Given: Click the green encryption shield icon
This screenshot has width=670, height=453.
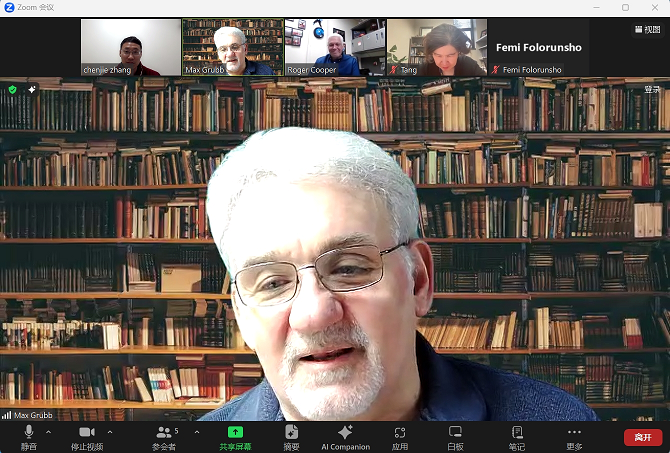Looking at the screenshot, I should tap(12, 89).
